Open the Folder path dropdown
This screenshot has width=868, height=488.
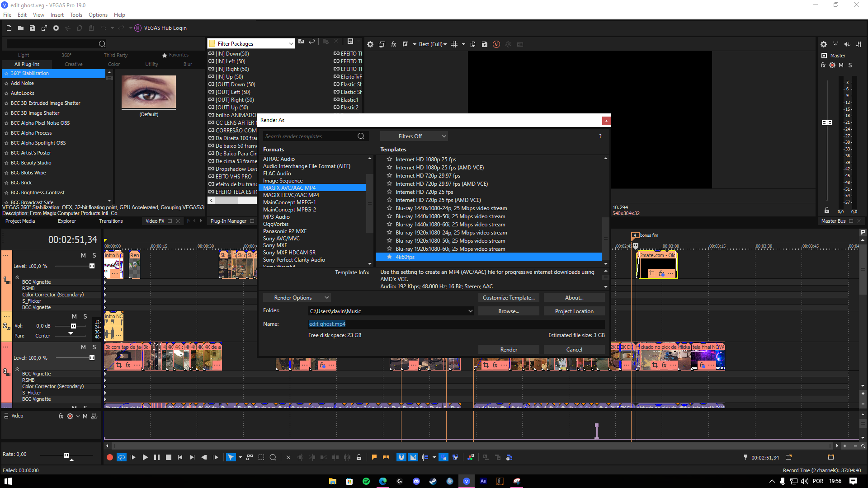pos(470,311)
